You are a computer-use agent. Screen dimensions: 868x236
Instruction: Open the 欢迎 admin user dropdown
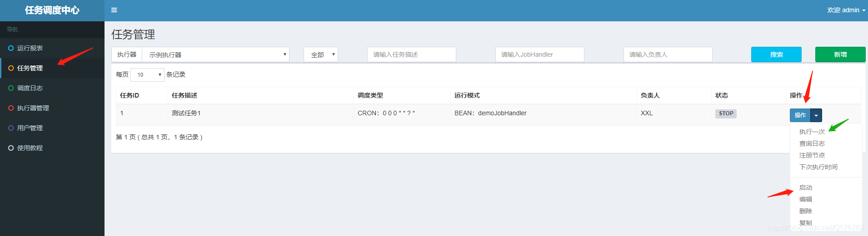[x=846, y=10]
